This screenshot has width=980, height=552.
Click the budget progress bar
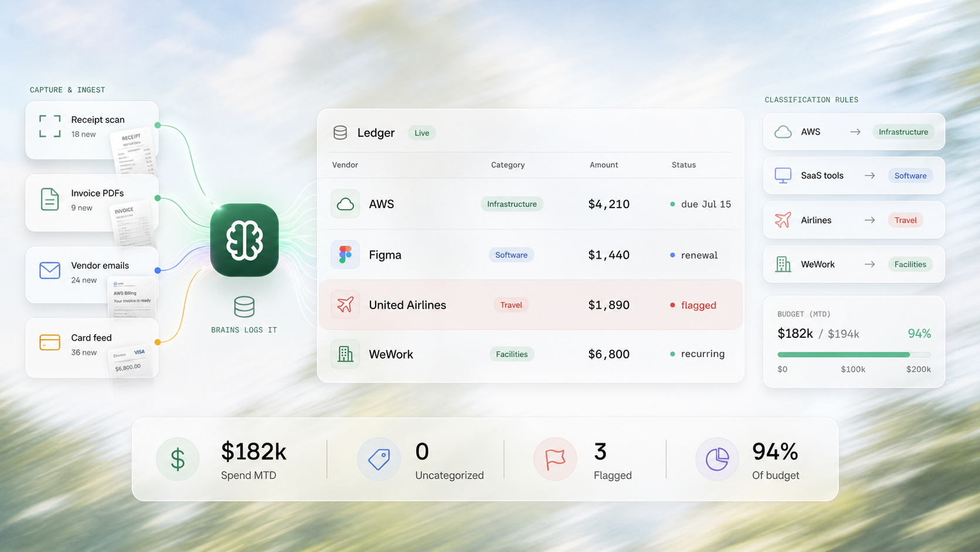pos(854,354)
